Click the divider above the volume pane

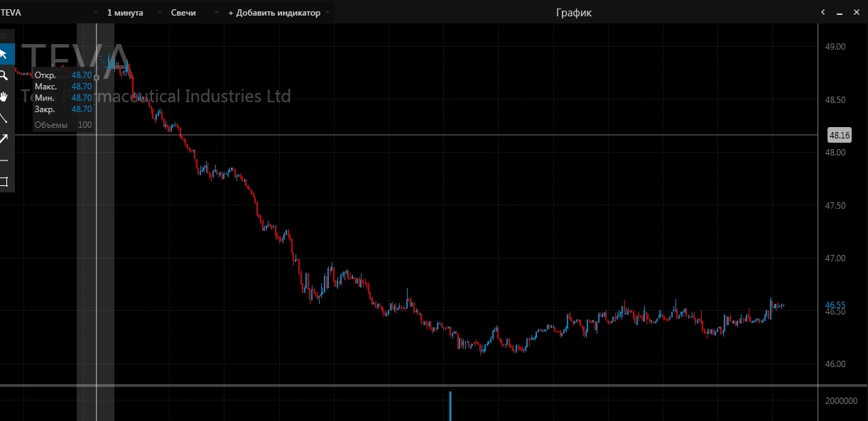click(x=426, y=386)
